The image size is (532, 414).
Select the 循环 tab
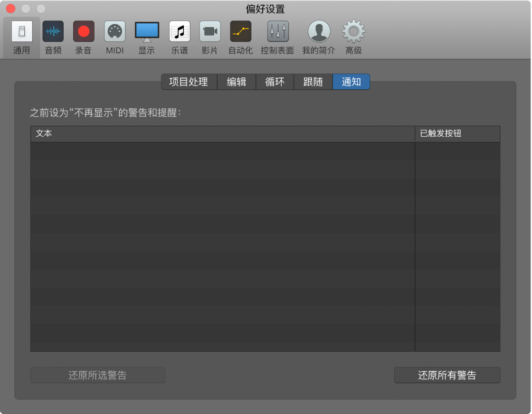tap(275, 82)
